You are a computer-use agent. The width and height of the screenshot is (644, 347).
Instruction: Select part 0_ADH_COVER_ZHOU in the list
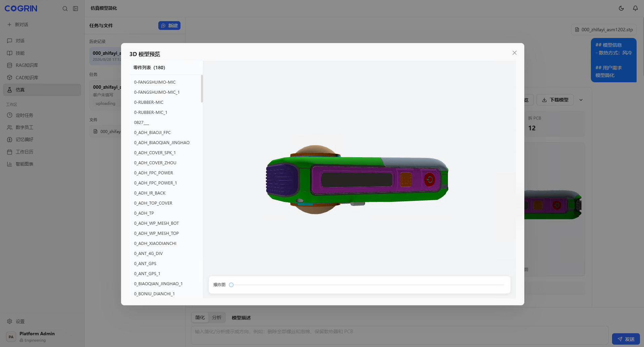pyautogui.click(x=165, y=163)
